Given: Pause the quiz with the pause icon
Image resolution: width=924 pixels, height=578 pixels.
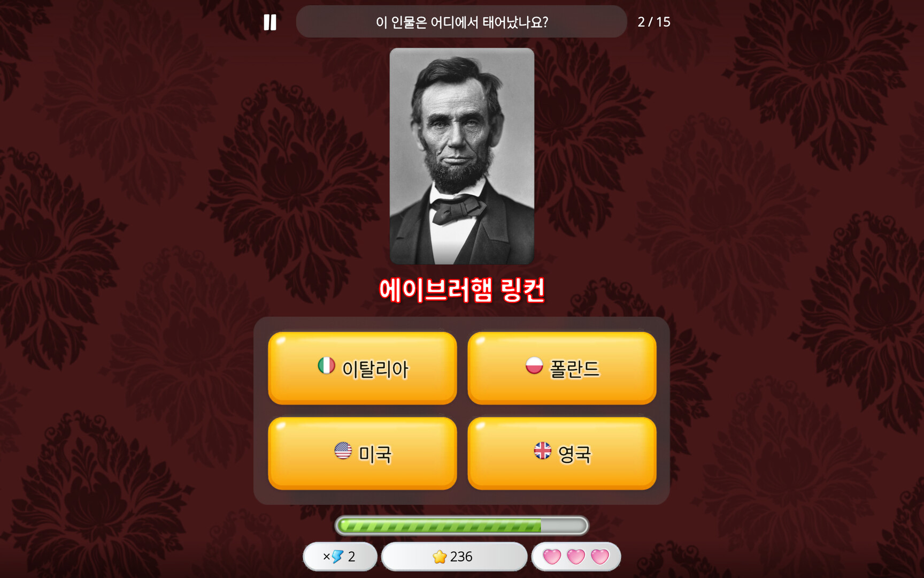Looking at the screenshot, I should point(270,22).
